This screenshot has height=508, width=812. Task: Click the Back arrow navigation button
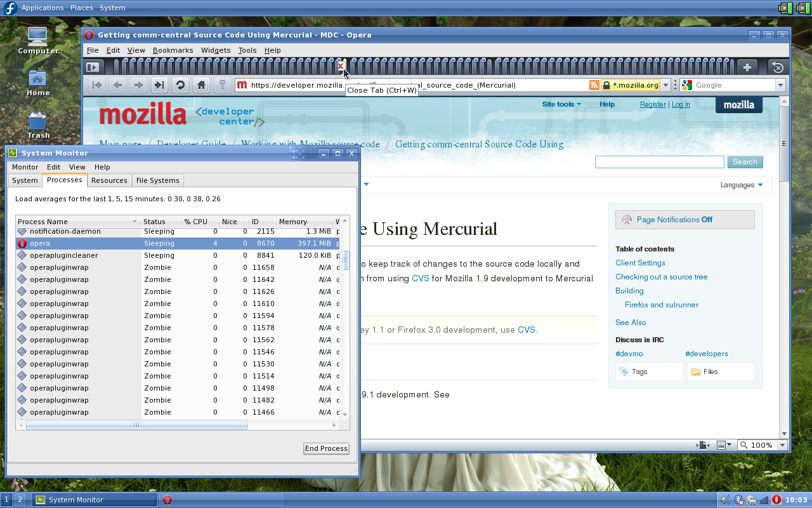[x=117, y=85]
